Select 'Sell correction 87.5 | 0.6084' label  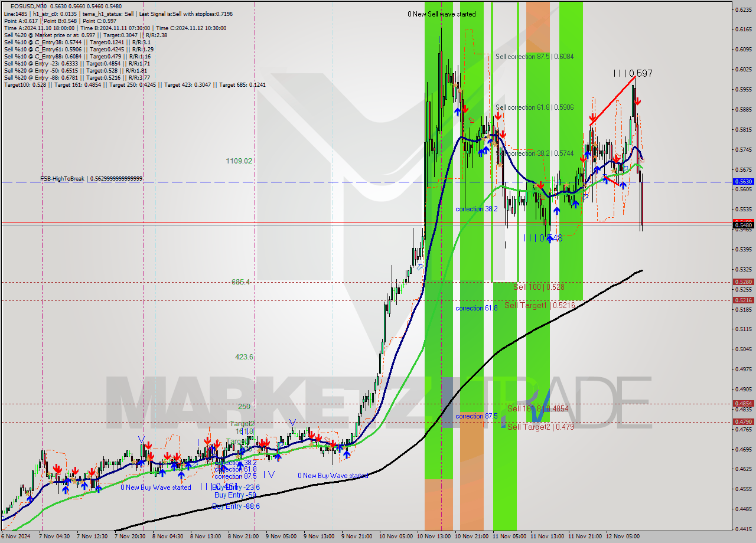click(535, 57)
